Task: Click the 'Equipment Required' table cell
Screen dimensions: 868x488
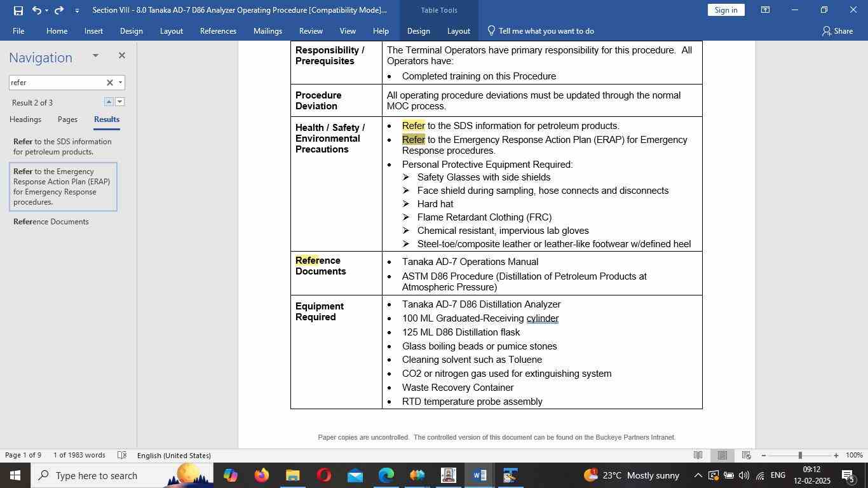Action: (x=336, y=352)
